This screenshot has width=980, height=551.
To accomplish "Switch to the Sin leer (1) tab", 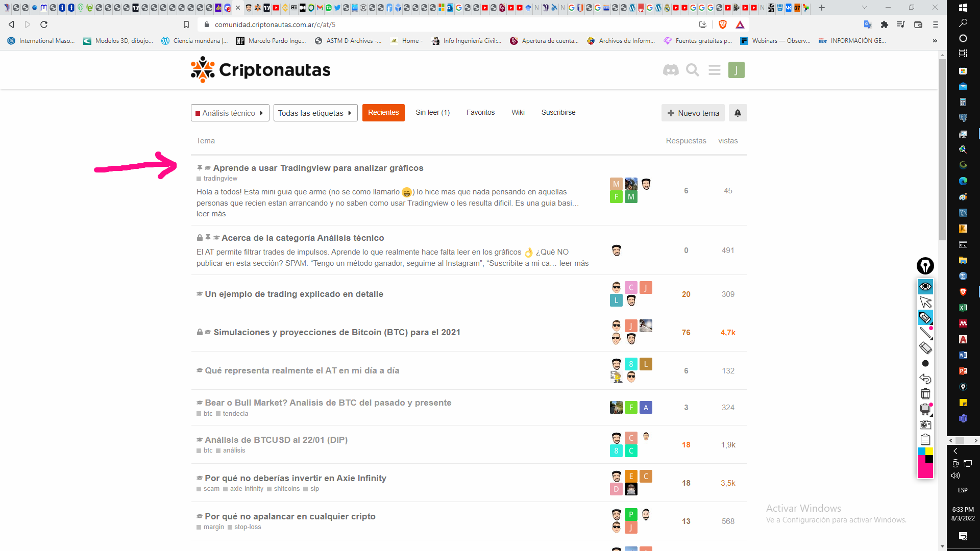I will point(432,112).
